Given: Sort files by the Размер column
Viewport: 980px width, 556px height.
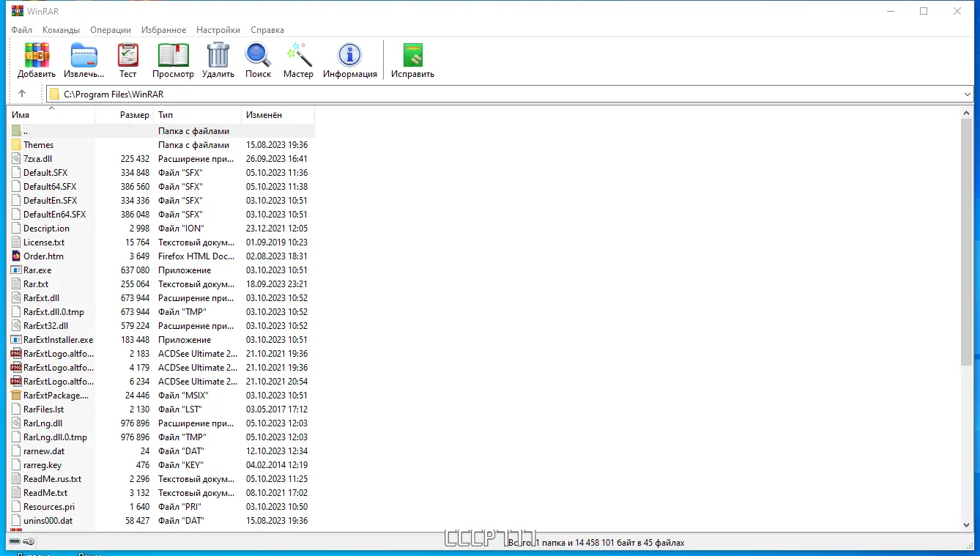Looking at the screenshot, I should tap(134, 114).
